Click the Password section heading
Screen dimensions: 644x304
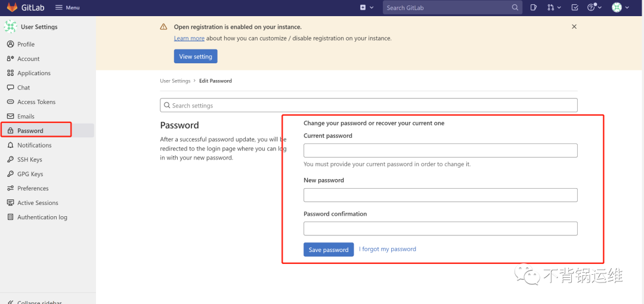click(179, 125)
